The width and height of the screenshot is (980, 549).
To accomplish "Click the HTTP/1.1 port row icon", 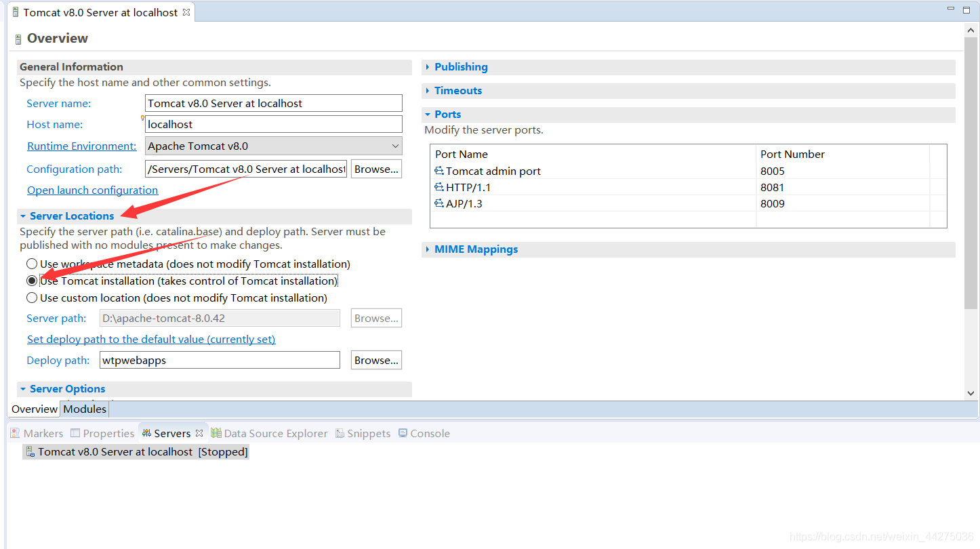I will [439, 187].
